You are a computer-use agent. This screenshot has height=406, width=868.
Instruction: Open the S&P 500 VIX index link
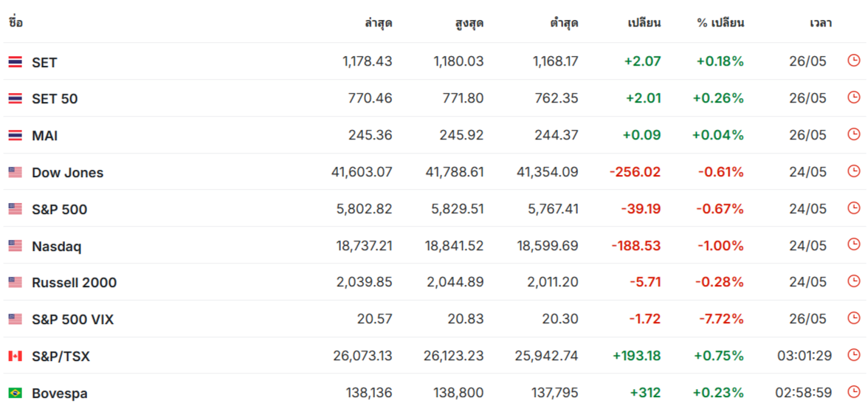click(72, 320)
